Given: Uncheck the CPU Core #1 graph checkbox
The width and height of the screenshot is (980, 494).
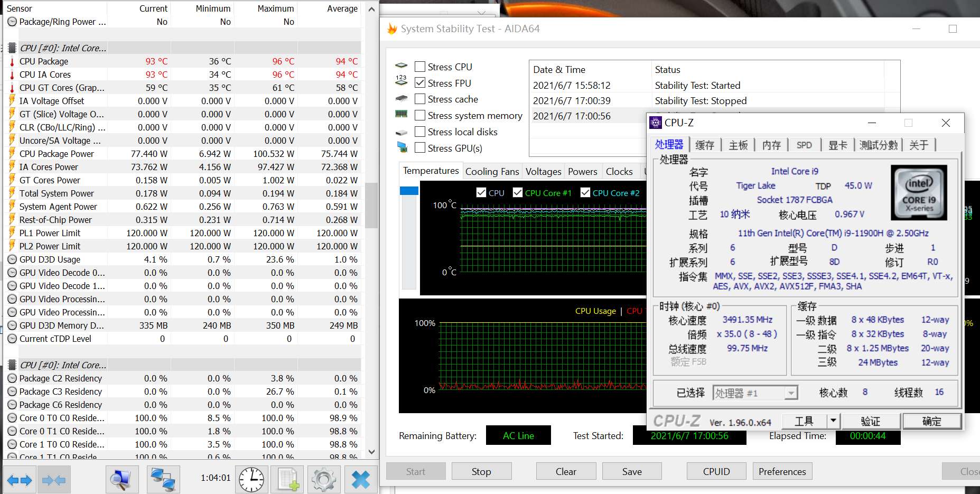Looking at the screenshot, I should click(x=518, y=193).
